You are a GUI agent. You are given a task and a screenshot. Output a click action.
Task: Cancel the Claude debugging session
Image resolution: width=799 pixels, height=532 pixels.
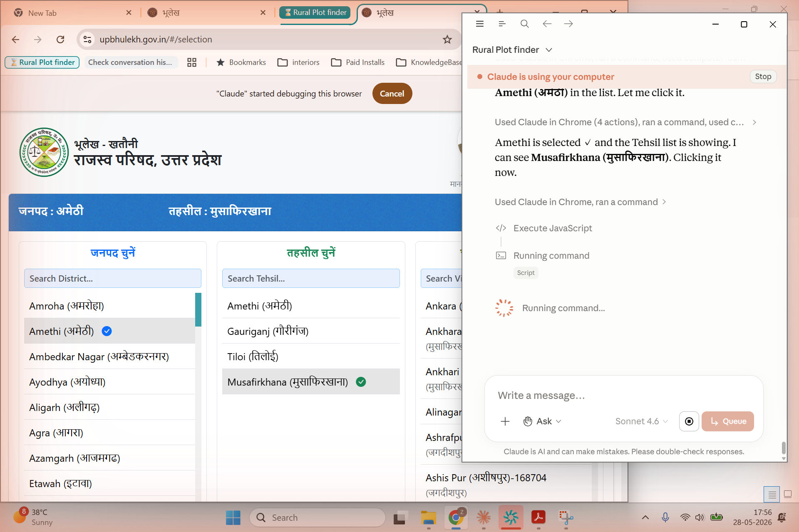point(392,94)
